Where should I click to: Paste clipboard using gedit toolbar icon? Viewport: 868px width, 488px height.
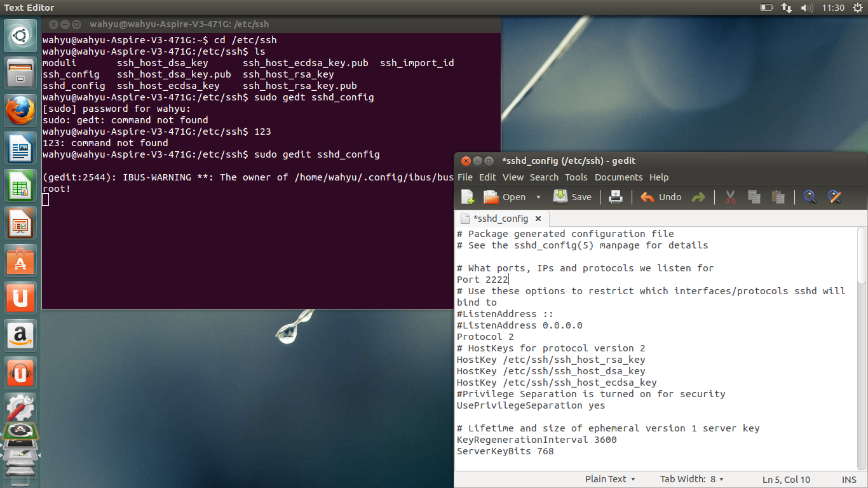(778, 197)
